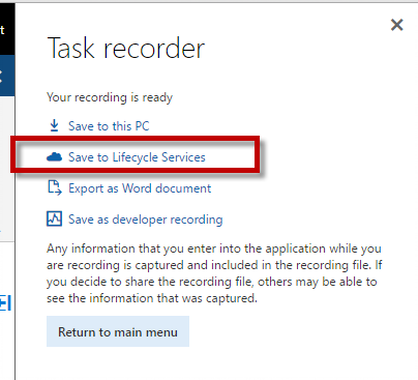418x380 pixels.
Task: Open the Save to this PC link
Action: pos(109,126)
